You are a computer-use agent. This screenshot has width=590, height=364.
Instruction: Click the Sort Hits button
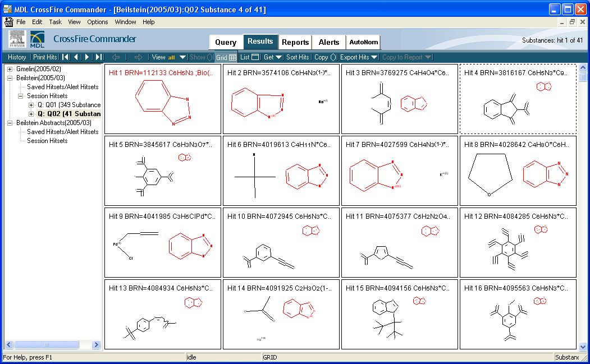298,57
